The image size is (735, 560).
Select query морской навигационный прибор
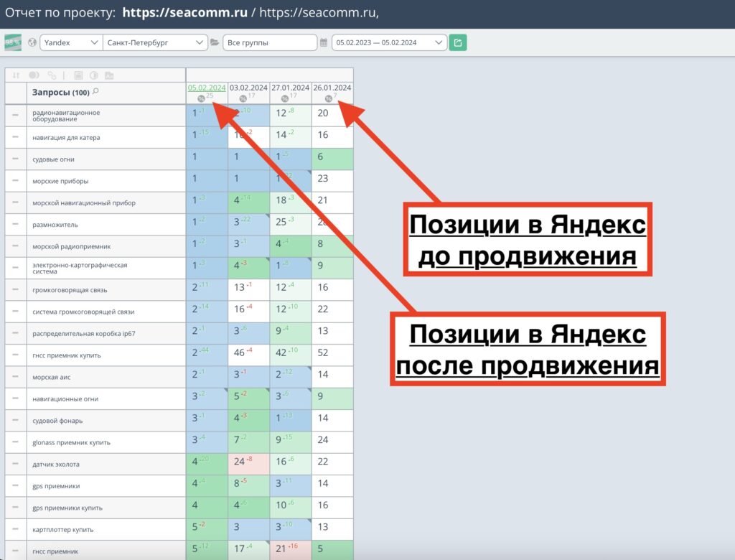(84, 202)
